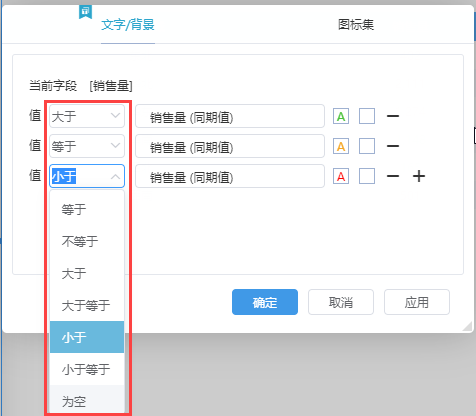Pick background color swatch in third row

(x=367, y=176)
